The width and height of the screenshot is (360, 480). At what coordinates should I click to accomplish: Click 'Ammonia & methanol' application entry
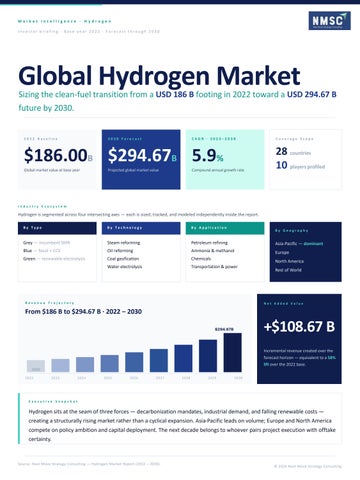[212, 251]
